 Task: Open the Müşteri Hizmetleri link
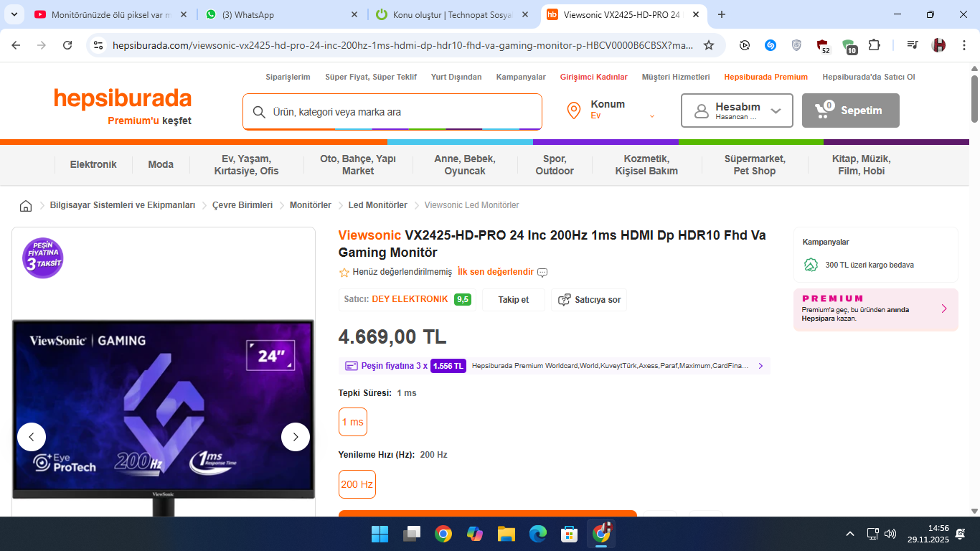click(x=676, y=77)
